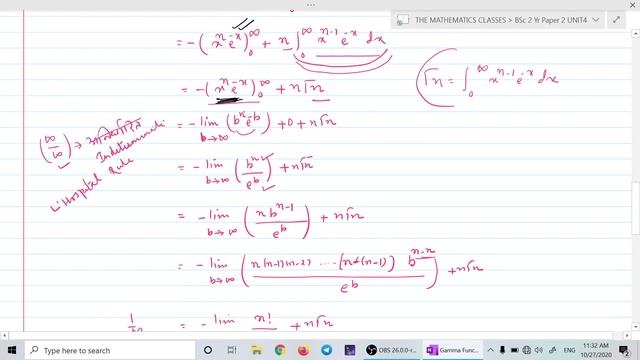The height and width of the screenshot is (360, 640).
Task: Show hidden system tray icons
Action: tap(491, 350)
